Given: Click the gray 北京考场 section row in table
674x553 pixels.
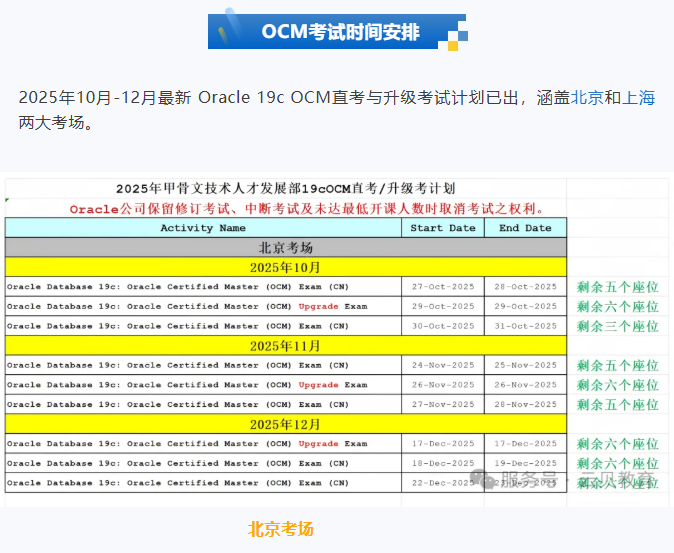Looking at the screenshot, I should pos(286,248).
